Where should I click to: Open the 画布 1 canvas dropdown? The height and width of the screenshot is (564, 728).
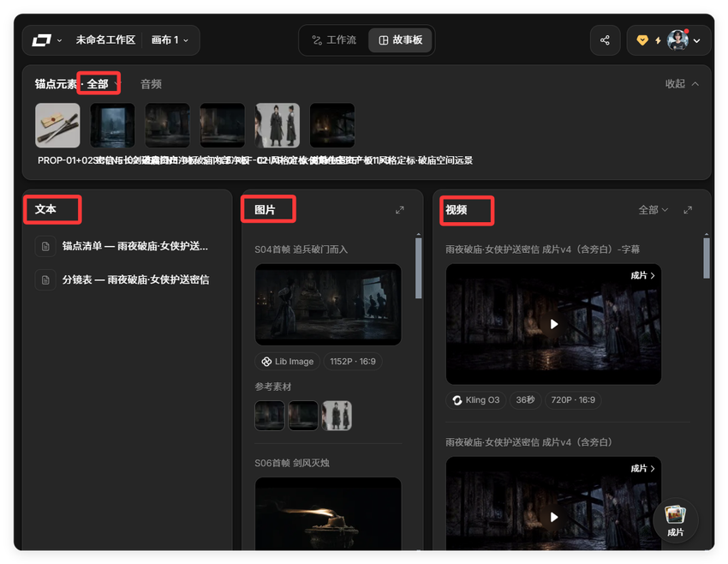pyautogui.click(x=170, y=40)
